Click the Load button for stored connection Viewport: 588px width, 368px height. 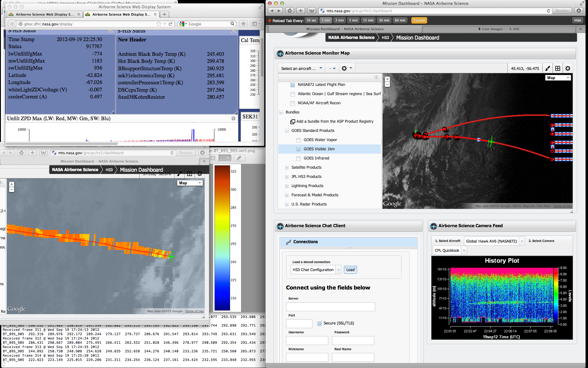[x=350, y=270]
